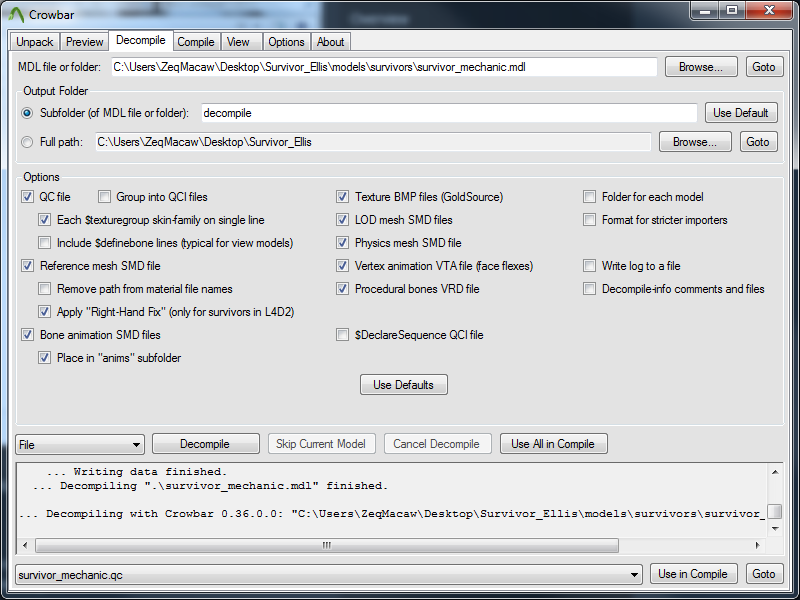The height and width of the screenshot is (600, 800).
Task: Toggle the QC file checkbox
Action: [28, 197]
